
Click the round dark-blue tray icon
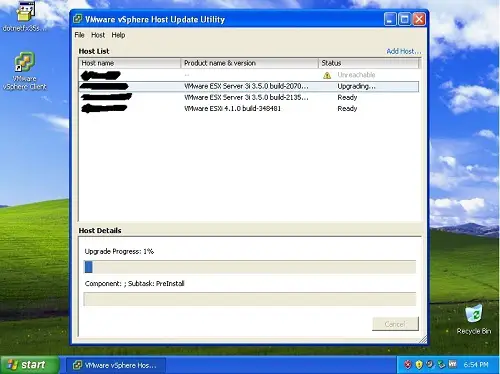[x=430, y=364]
